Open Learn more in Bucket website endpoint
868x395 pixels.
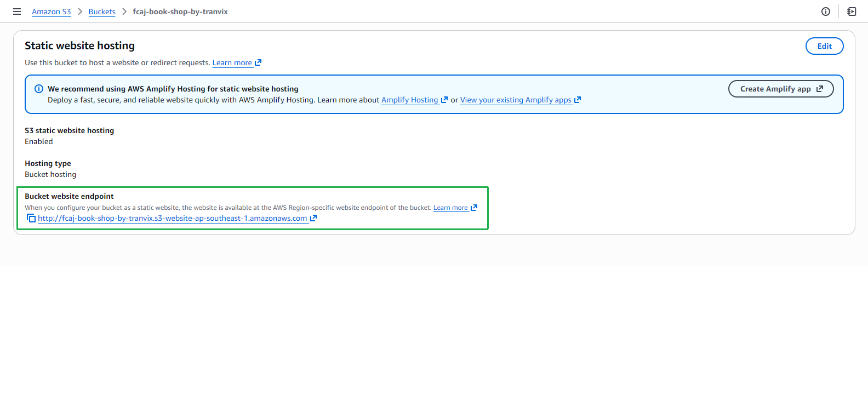[450, 208]
